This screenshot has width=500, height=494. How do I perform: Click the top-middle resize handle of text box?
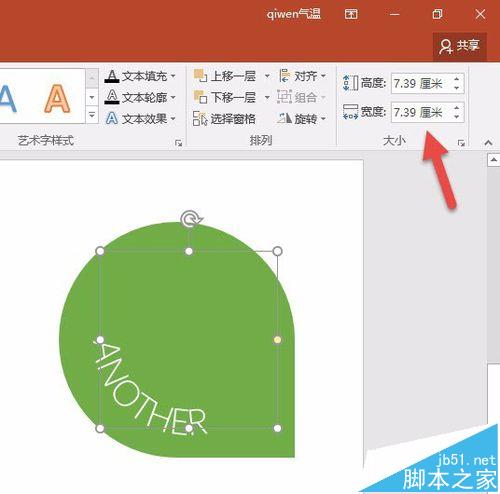pos(189,251)
